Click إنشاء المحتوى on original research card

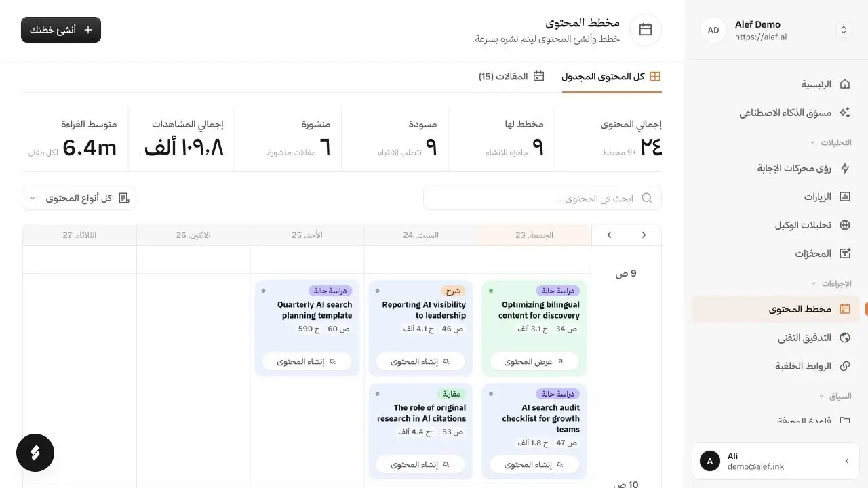click(x=420, y=464)
